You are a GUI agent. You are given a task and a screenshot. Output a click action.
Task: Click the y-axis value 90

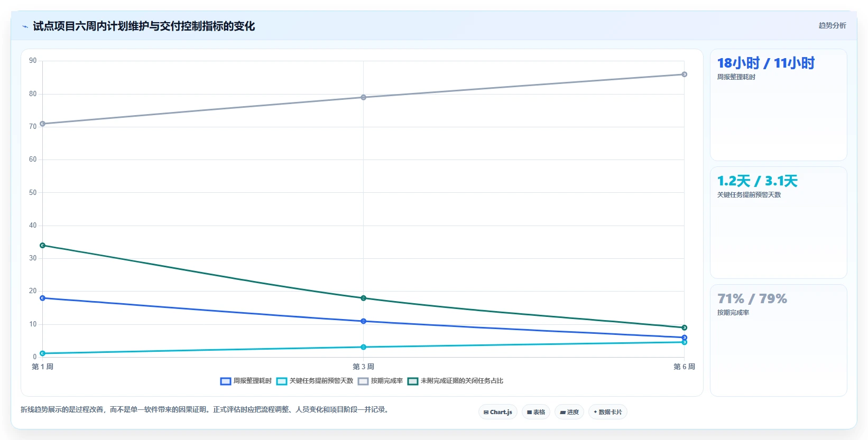tap(33, 61)
